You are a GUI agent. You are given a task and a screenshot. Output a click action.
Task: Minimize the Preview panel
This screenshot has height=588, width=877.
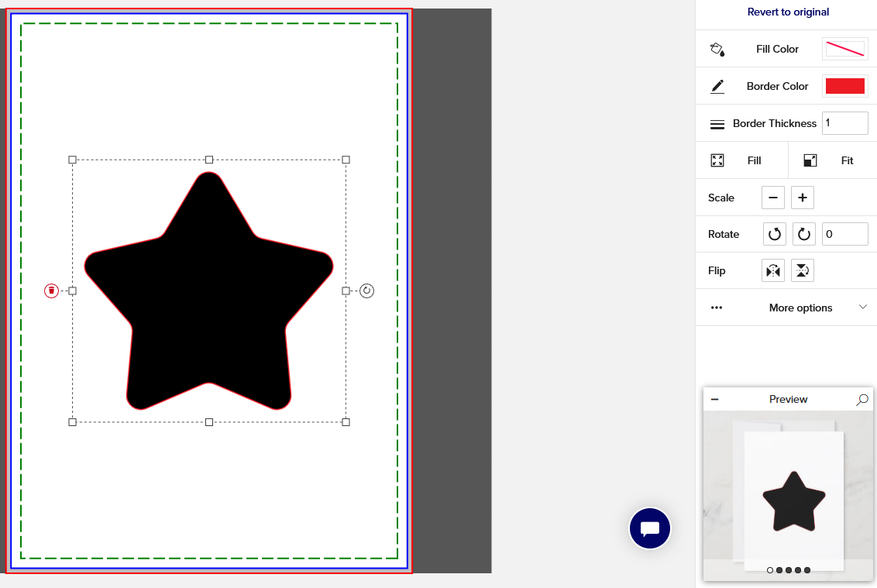tap(715, 400)
